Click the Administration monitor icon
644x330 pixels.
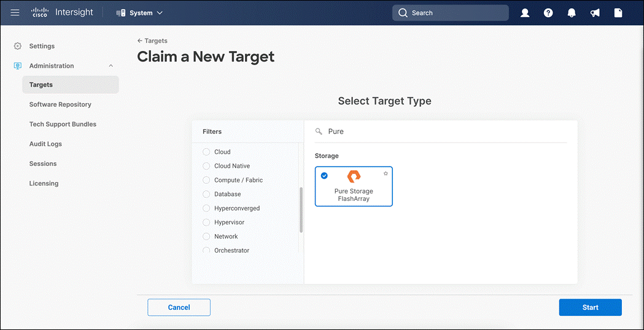pyautogui.click(x=17, y=66)
